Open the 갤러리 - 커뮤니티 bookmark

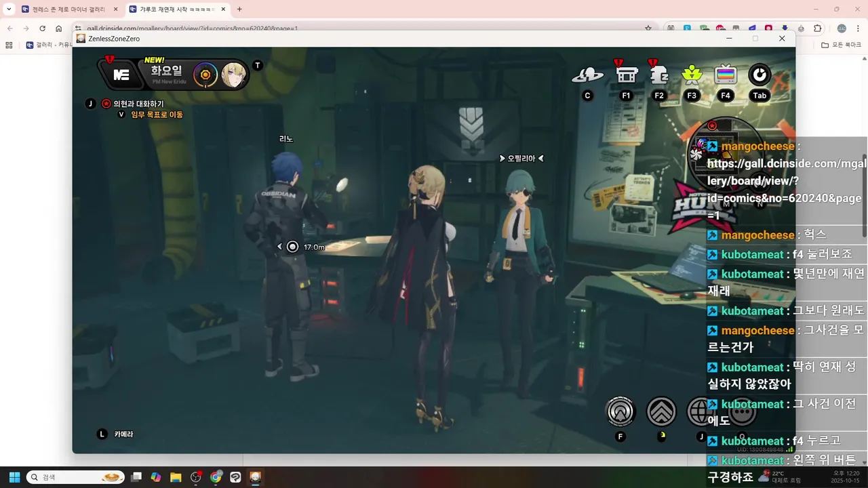pos(49,45)
